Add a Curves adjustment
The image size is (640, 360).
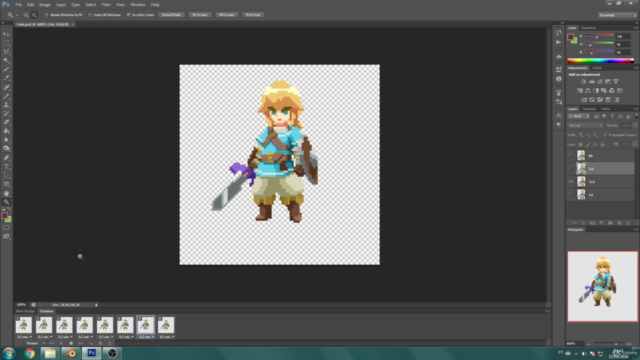point(600,81)
